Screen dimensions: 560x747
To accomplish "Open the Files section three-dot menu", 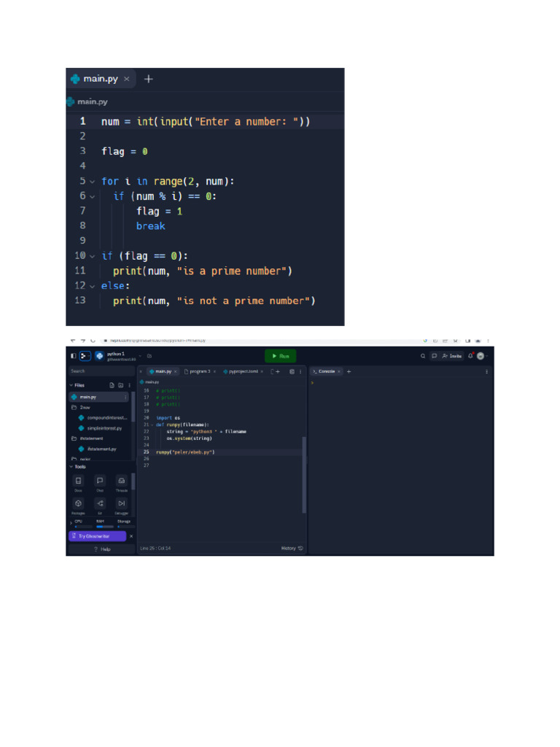I will pyautogui.click(x=129, y=385).
